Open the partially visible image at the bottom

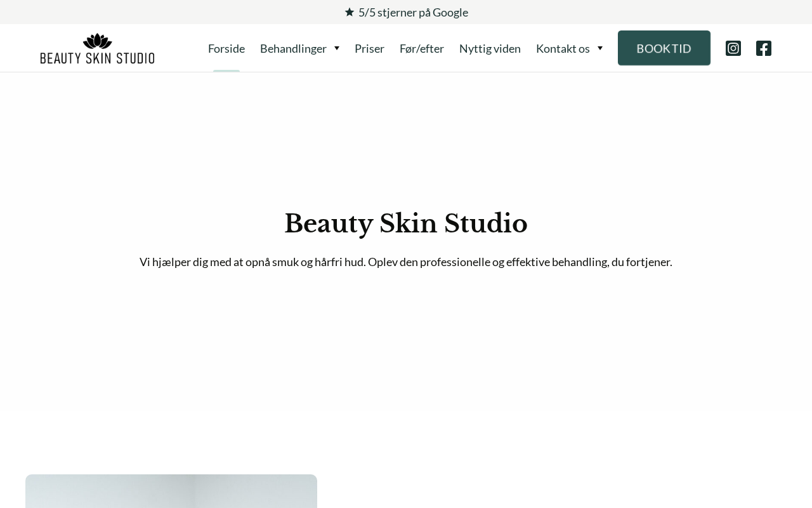click(171, 491)
